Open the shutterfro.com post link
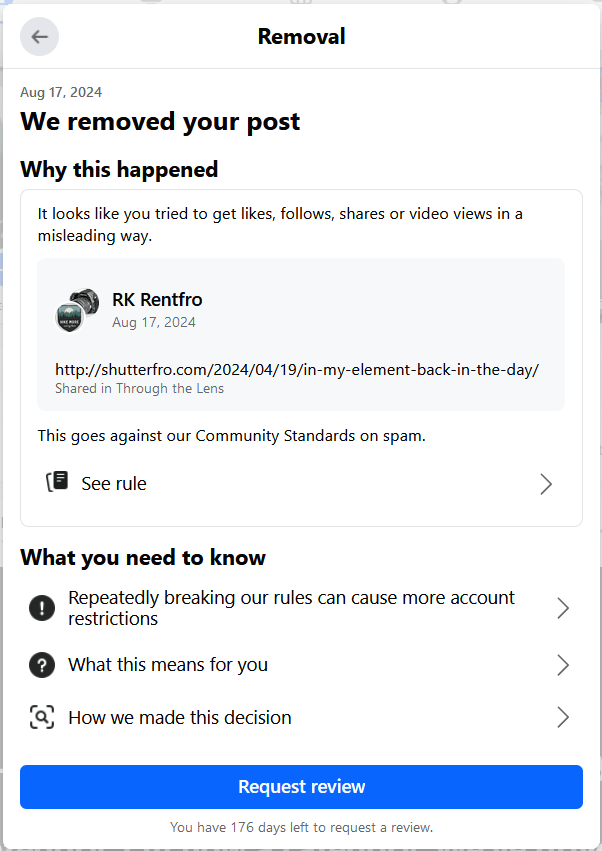Viewport: 602px width, 851px height. [x=297, y=369]
